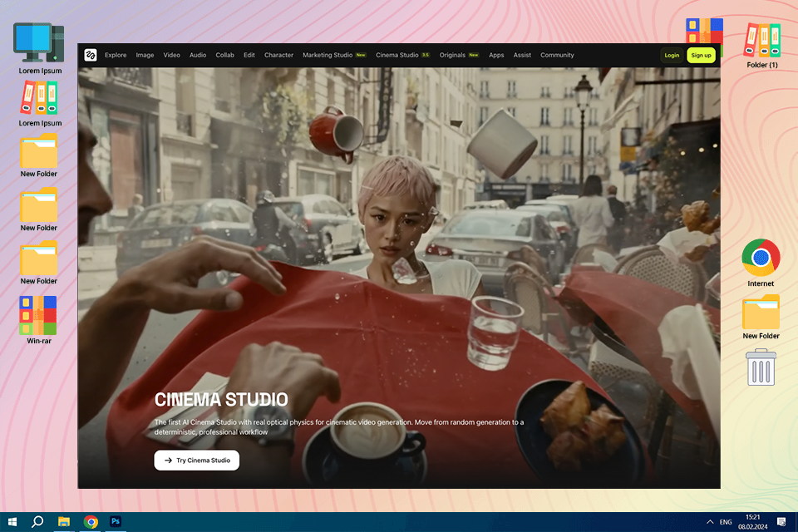Open Chrome from the taskbar
This screenshot has height=532, width=798.
tap(91, 522)
